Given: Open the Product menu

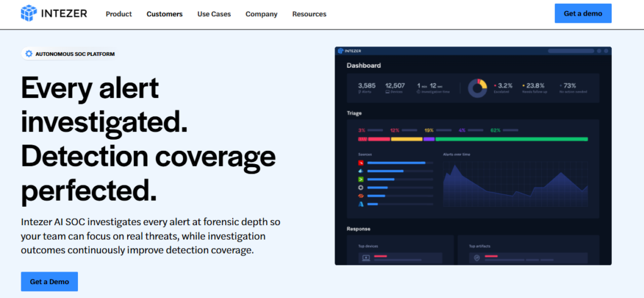Looking at the screenshot, I should coord(119,14).
